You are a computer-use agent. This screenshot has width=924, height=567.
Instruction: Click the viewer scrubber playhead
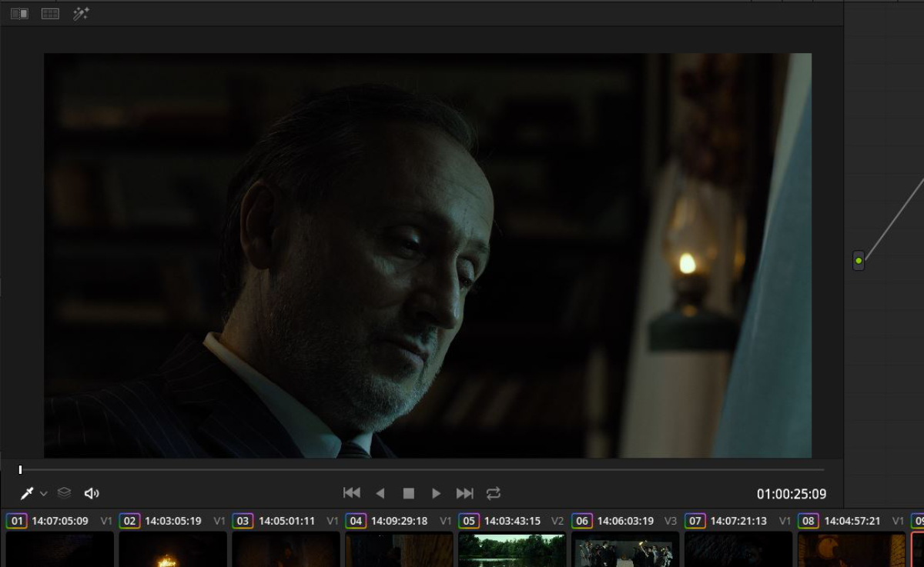point(20,469)
